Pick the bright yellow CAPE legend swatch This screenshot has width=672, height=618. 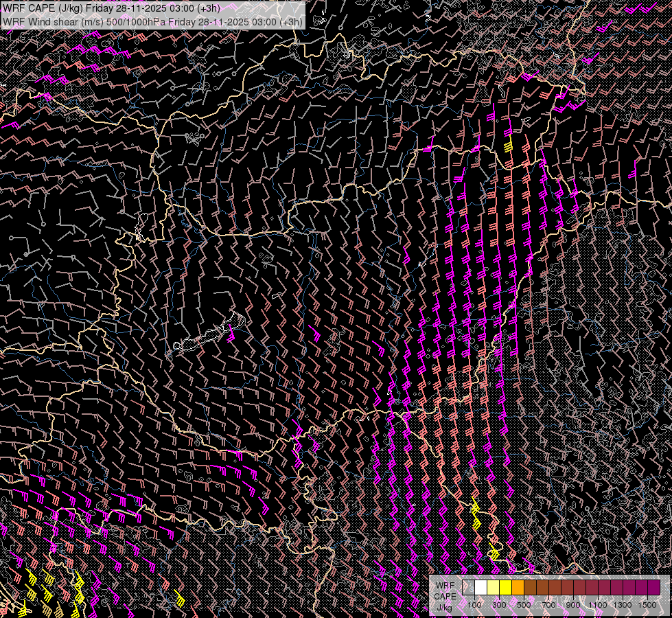tap(505, 588)
